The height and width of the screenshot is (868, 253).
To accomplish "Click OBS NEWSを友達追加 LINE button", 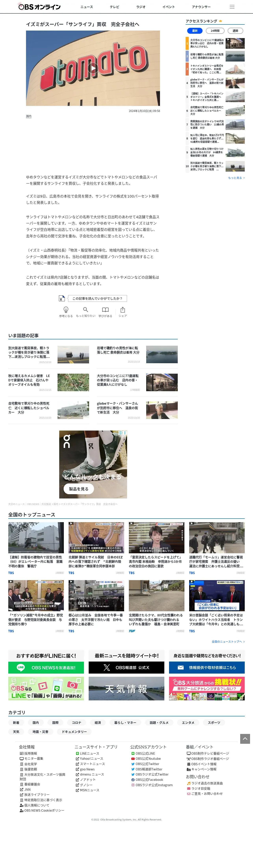I will click(x=46, y=667).
